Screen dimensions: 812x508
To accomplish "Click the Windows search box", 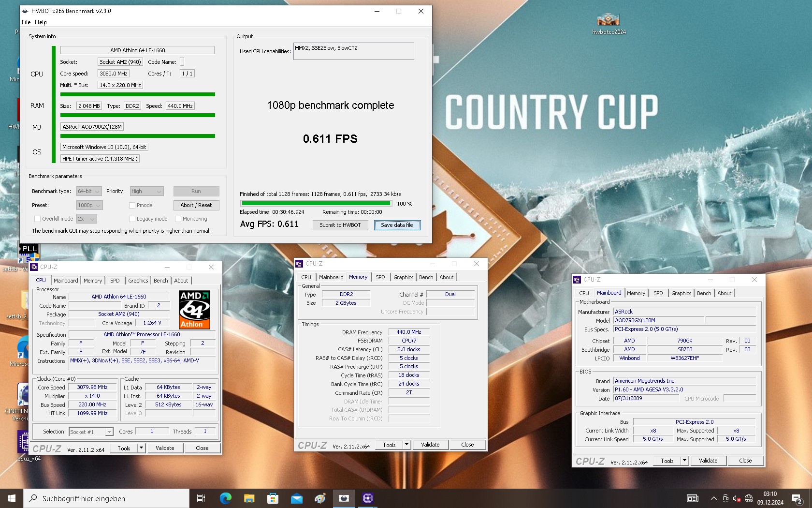I will tap(106, 498).
